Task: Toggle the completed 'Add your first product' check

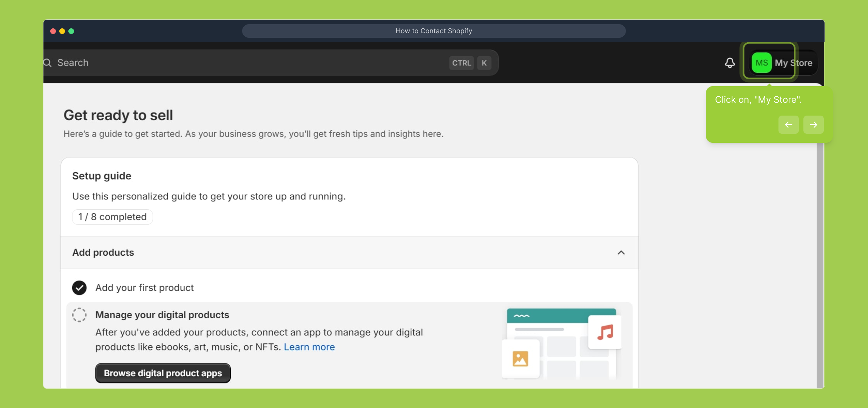Action: pyautogui.click(x=79, y=288)
